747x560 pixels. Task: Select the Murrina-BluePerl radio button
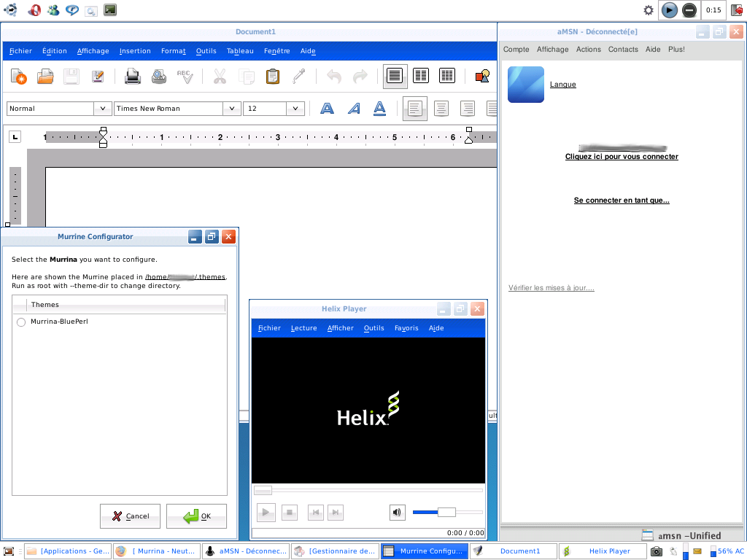pyautogui.click(x=21, y=322)
